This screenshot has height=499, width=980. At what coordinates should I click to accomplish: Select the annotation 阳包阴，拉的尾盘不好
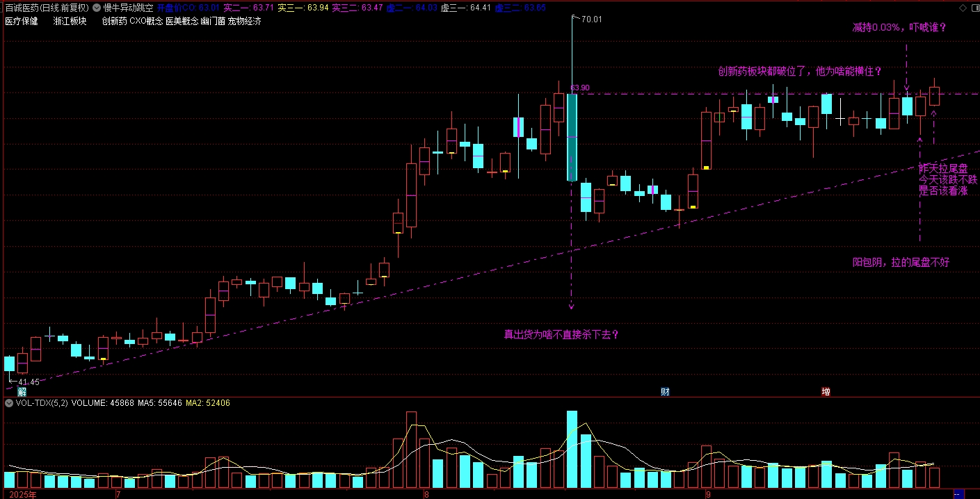[901, 262]
